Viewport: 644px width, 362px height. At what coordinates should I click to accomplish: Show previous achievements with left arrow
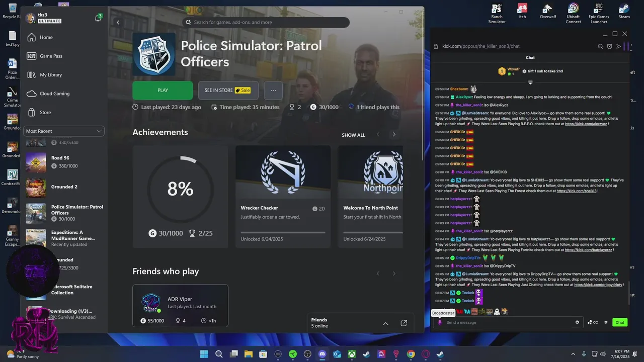point(378,135)
